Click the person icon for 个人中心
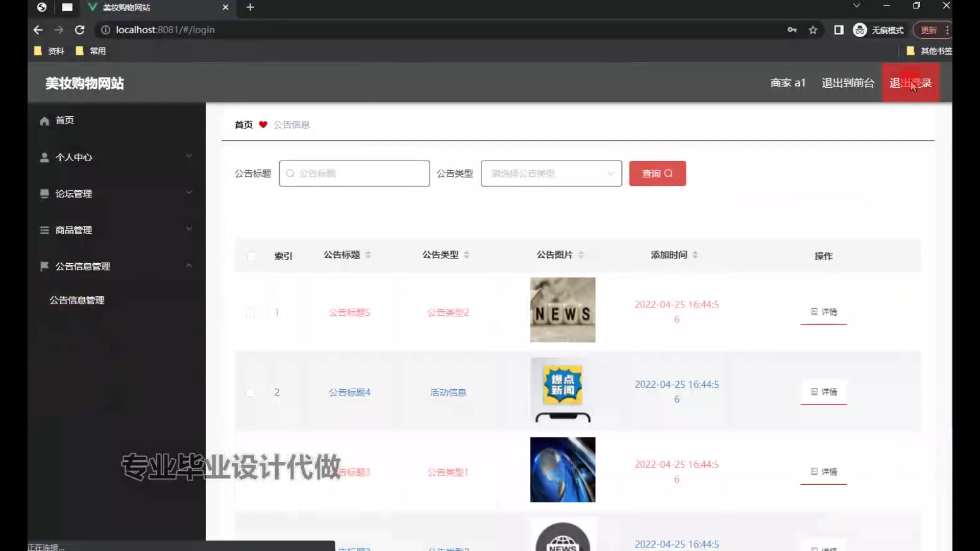 point(44,157)
